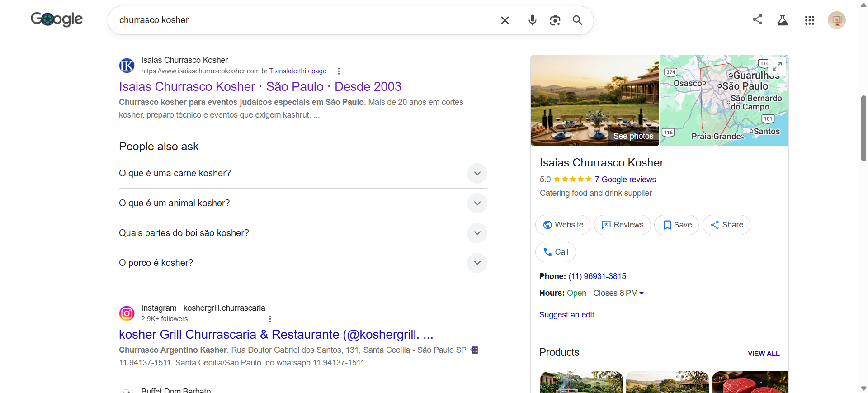Expand the map with arrows icon

point(777,67)
